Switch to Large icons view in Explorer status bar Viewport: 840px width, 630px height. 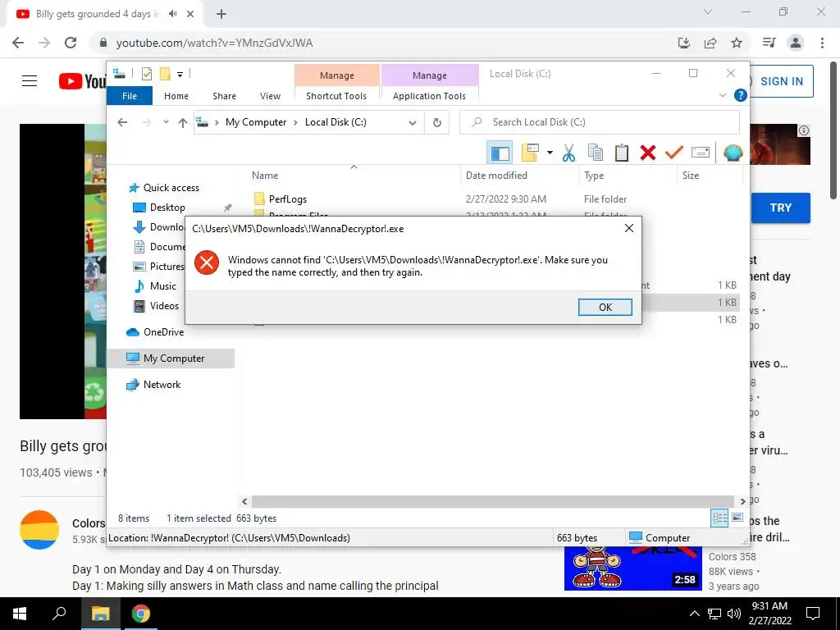737,518
